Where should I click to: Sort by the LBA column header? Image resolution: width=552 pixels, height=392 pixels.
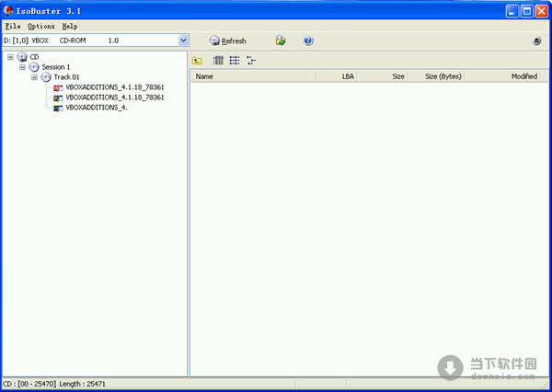click(337, 76)
